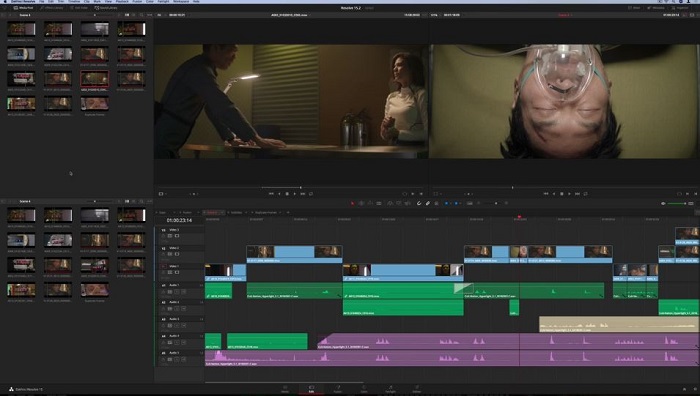This screenshot has height=396, width=700.
Task: Select the Dynamic Trim mode tool
Action: pyautogui.click(x=370, y=203)
